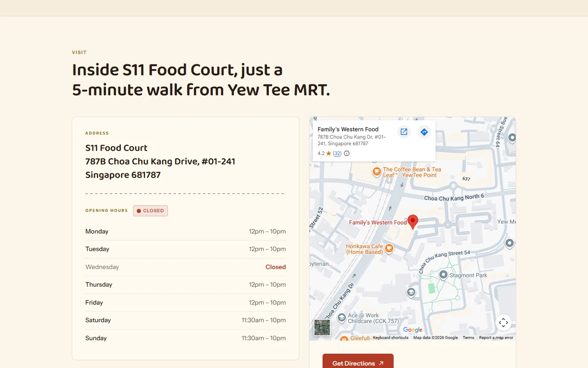Toggle the map camera controls button
Screen dimensions: 588x368
(x=503, y=322)
